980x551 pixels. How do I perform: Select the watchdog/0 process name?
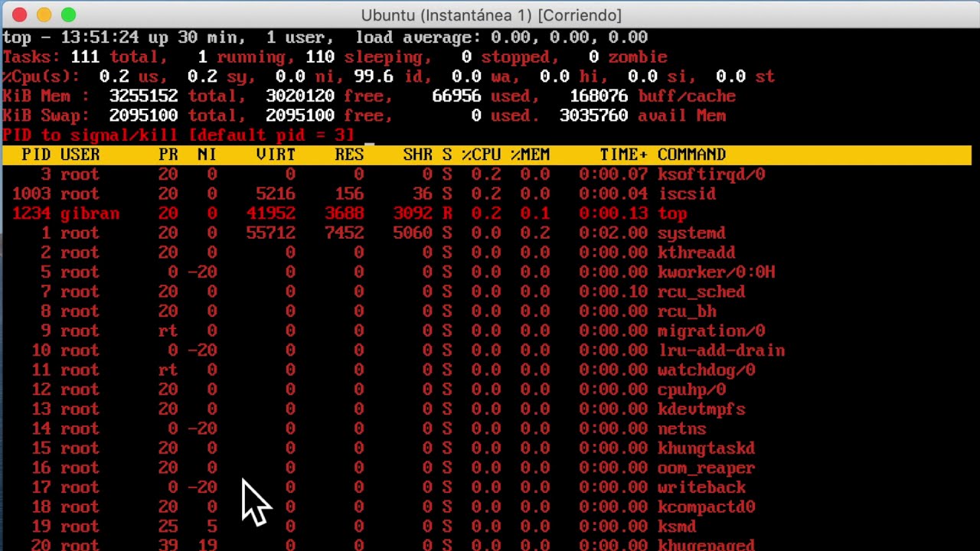click(707, 370)
